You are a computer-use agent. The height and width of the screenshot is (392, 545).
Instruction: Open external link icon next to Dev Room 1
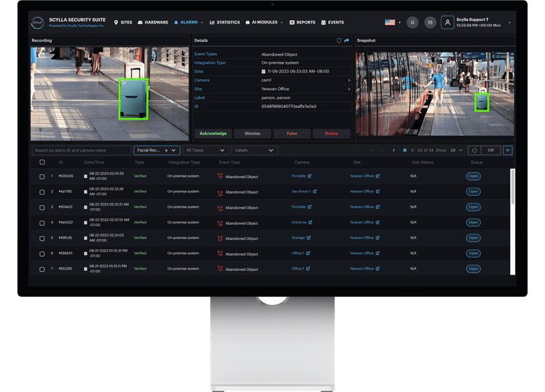pos(315,191)
